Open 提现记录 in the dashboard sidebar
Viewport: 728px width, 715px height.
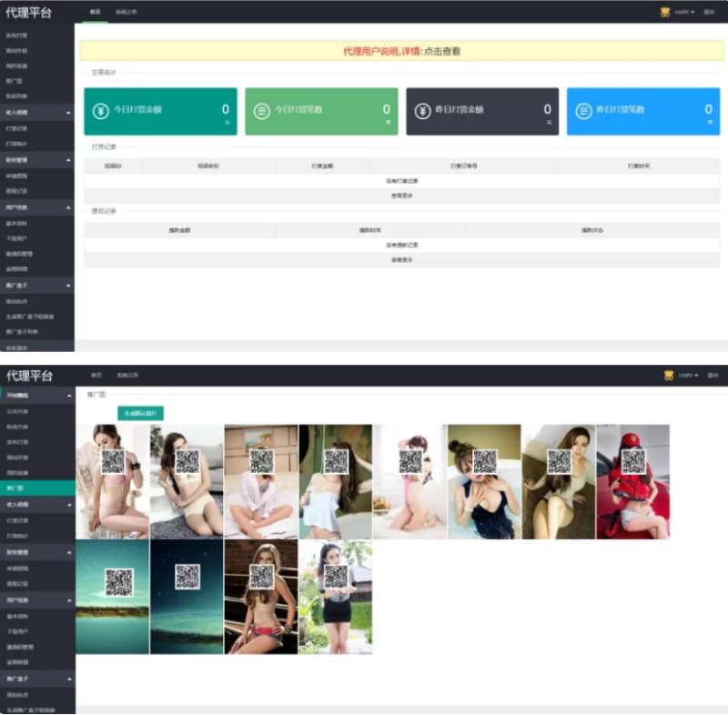tap(16, 191)
